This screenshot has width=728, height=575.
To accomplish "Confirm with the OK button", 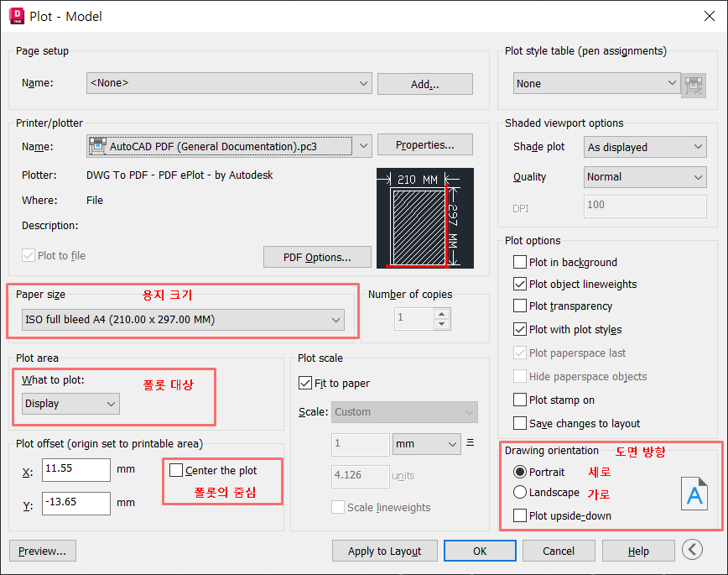I will [480, 551].
